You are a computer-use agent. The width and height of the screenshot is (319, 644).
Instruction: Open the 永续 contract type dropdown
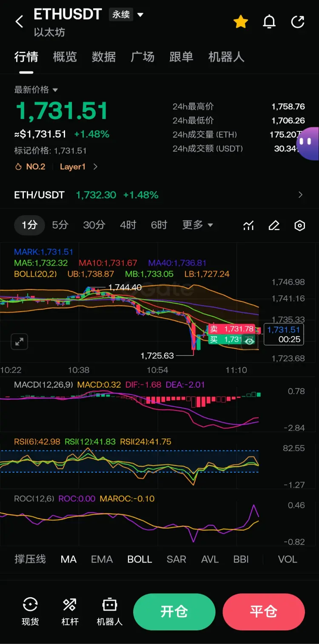(x=127, y=14)
